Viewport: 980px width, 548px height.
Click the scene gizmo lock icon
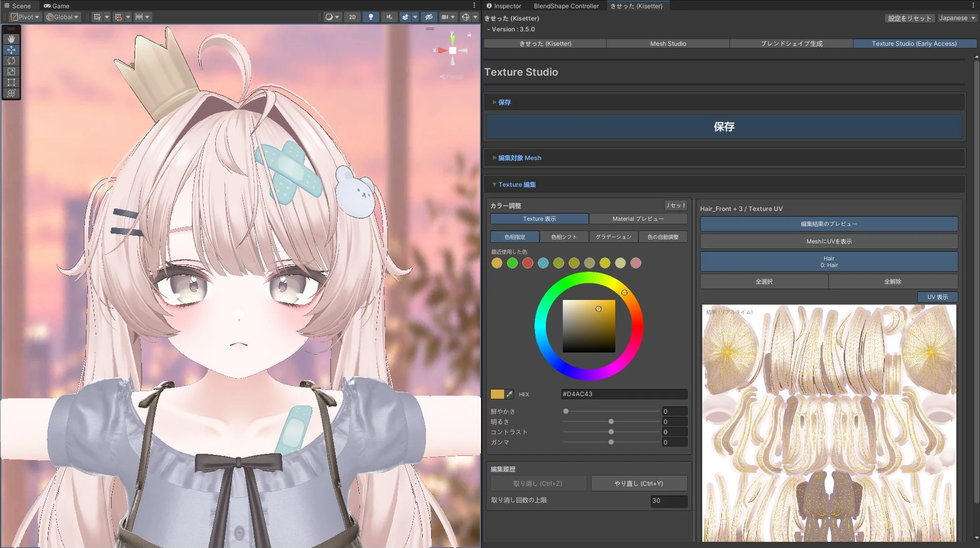(469, 34)
